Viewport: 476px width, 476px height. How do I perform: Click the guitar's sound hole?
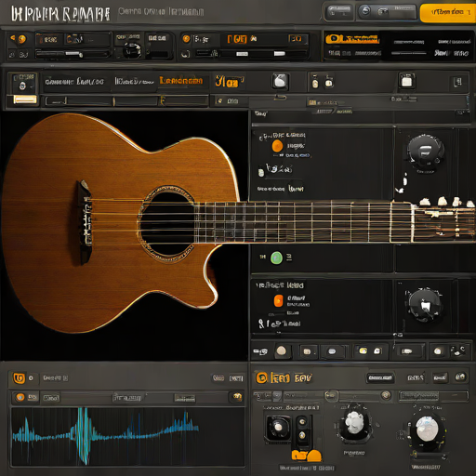[167, 223]
